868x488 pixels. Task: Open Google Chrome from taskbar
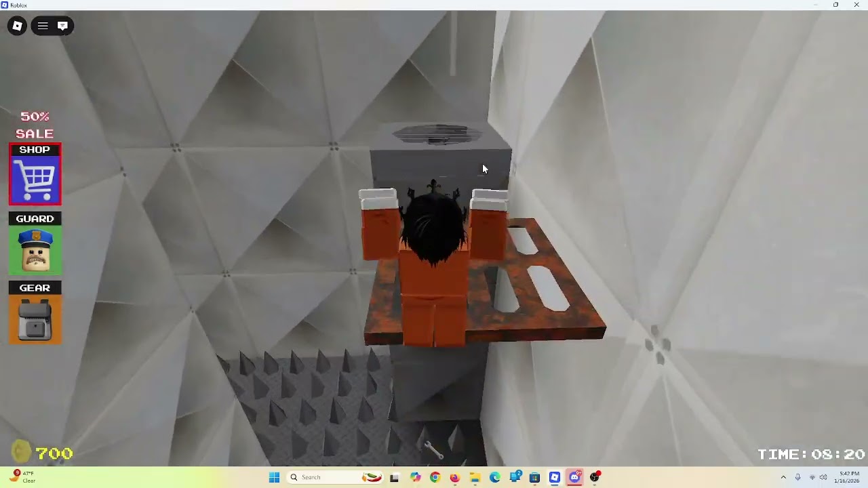(435, 477)
